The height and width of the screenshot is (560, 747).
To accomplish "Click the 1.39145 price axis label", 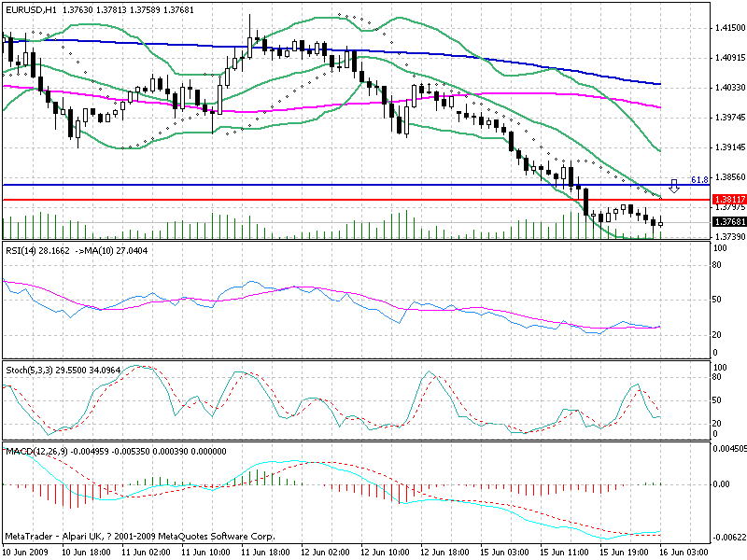I will tap(730, 147).
